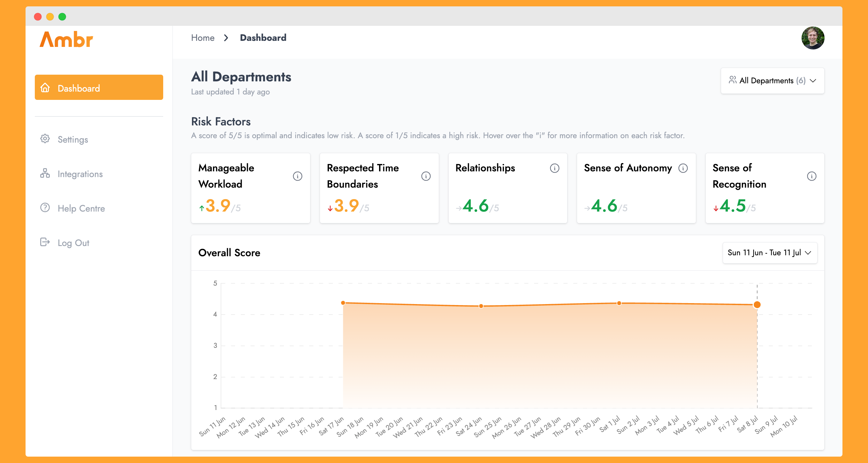Open Help Centre from sidebar
The width and height of the screenshot is (868, 463).
(x=81, y=208)
